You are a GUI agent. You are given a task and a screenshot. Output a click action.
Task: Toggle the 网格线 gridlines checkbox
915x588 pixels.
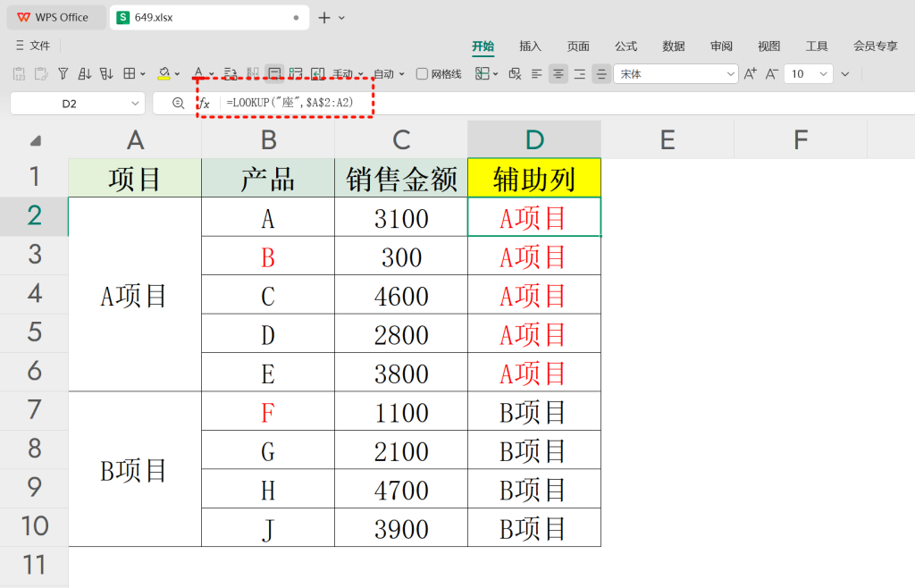click(422, 74)
